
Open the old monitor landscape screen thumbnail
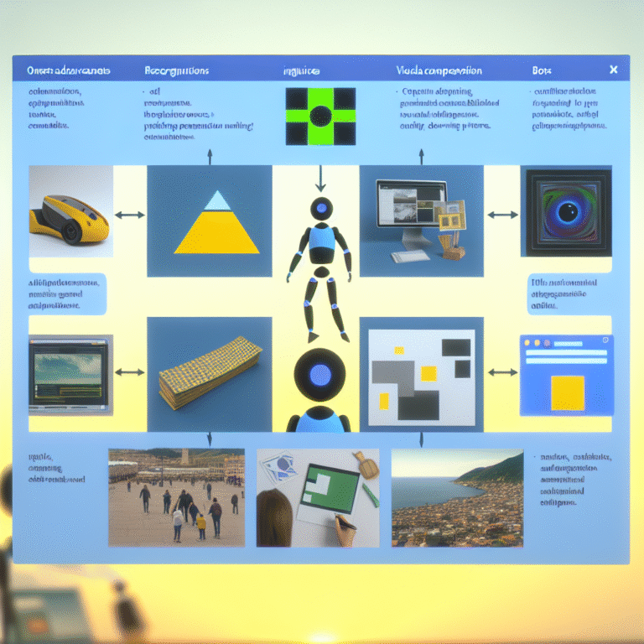pyautogui.click(x=70, y=375)
